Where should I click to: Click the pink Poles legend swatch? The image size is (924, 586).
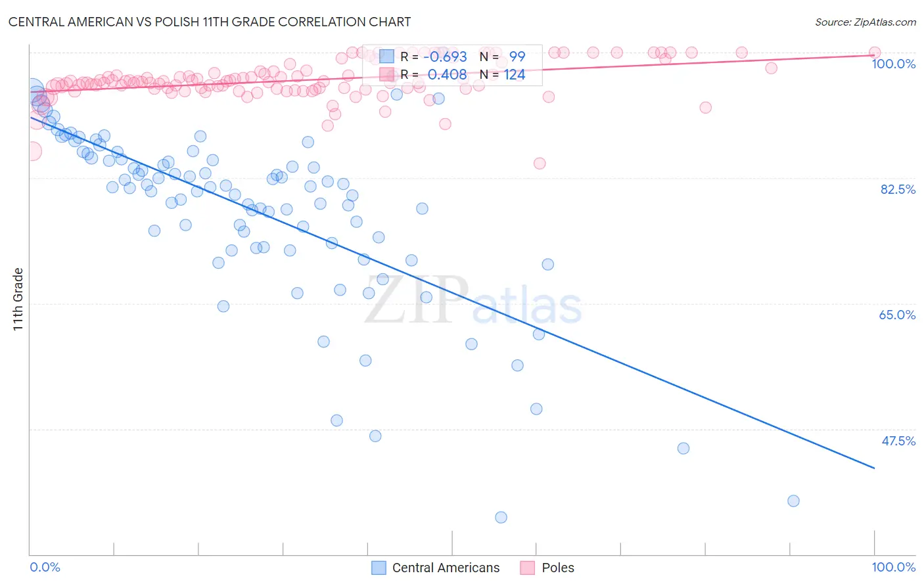(527, 568)
